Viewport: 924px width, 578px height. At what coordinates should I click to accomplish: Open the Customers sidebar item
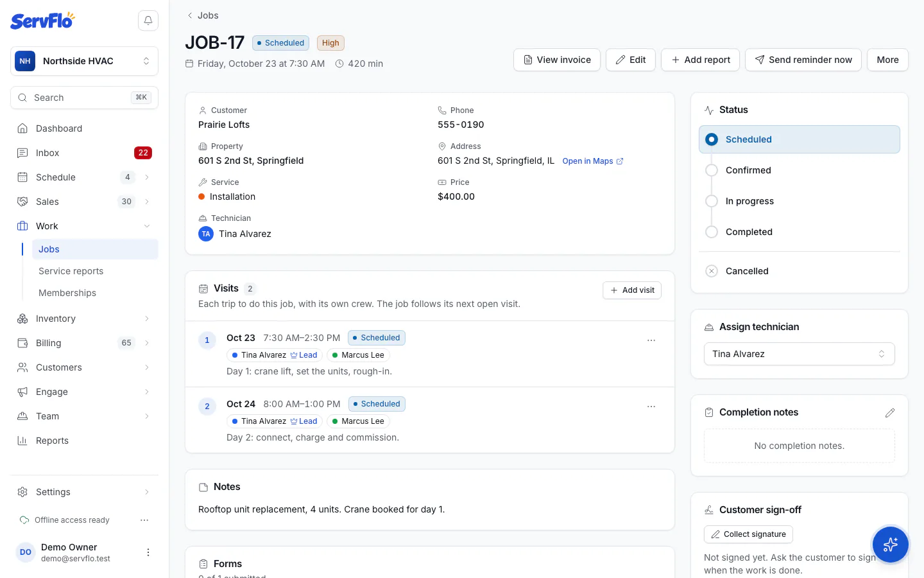(x=84, y=367)
